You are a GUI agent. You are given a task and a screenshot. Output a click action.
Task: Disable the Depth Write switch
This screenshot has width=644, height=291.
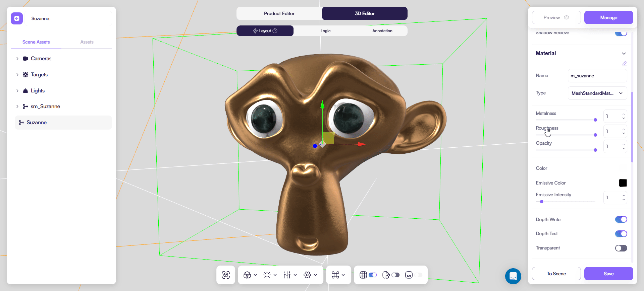(621, 219)
